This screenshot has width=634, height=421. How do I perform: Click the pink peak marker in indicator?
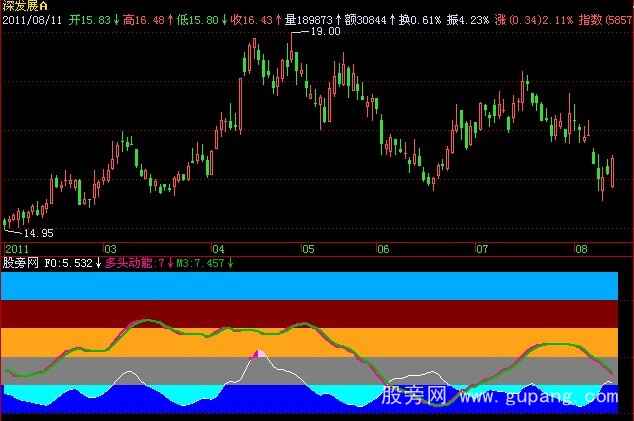point(259,354)
